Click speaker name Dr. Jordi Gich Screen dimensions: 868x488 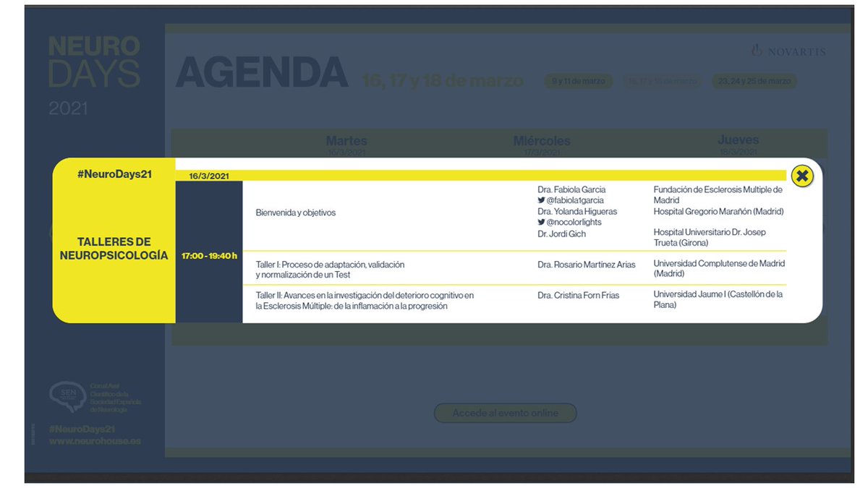561,234
